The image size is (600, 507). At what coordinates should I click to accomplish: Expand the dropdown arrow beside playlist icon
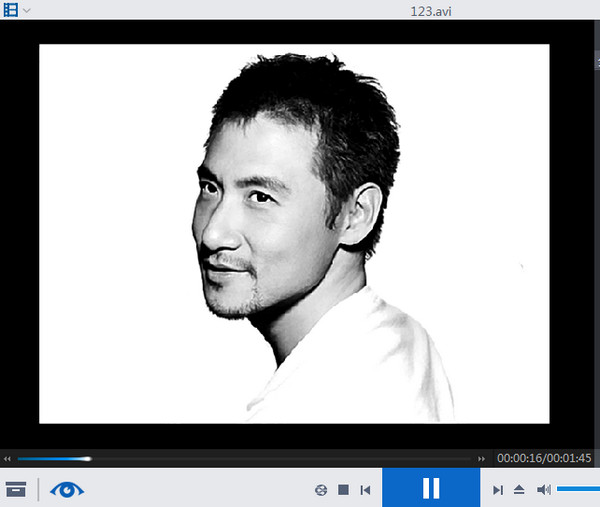click(26, 11)
